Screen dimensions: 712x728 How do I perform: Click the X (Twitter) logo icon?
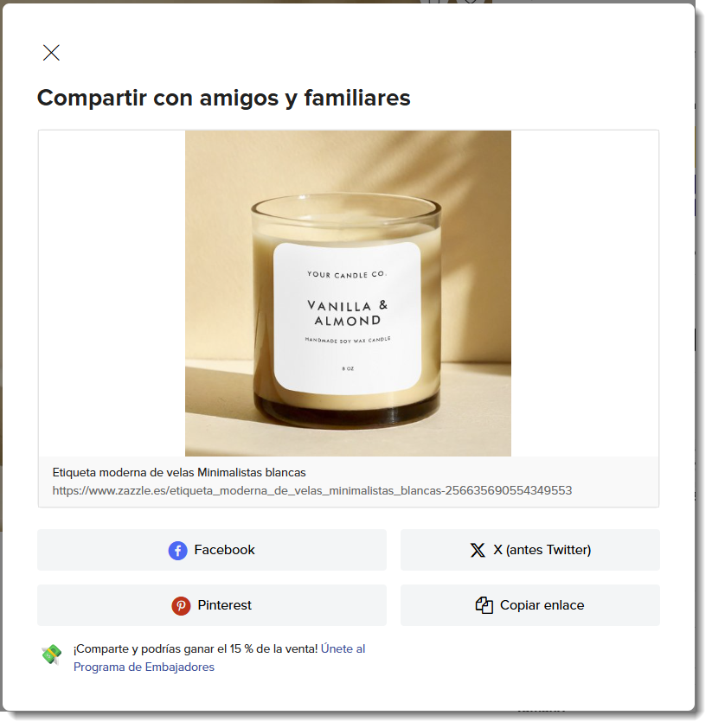click(x=478, y=550)
